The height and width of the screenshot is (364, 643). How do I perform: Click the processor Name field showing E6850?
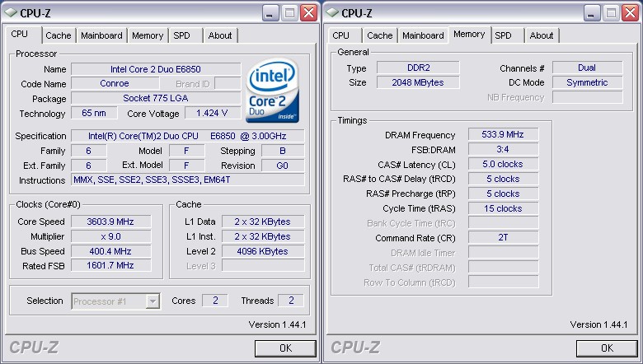155,69
